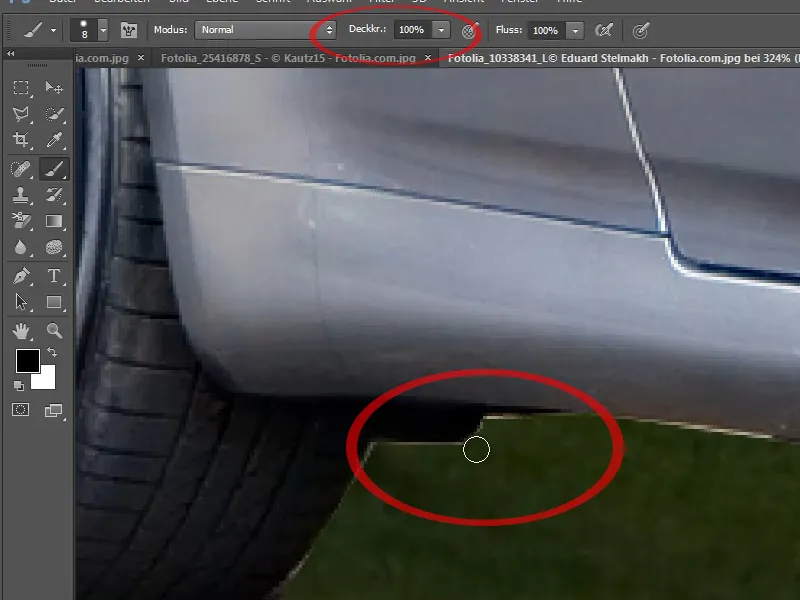Select the Eyedropper tool
800x600 pixels.
coord(54,140)
